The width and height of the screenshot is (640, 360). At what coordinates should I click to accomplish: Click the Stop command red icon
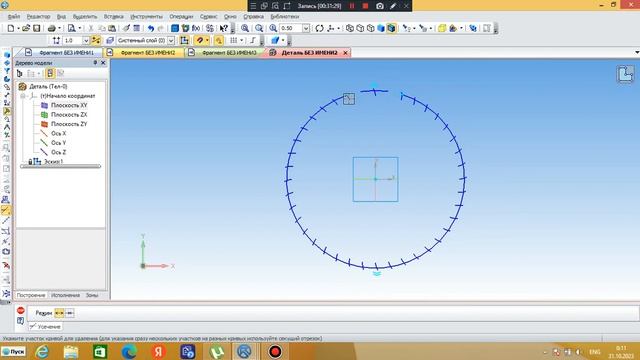21,311
